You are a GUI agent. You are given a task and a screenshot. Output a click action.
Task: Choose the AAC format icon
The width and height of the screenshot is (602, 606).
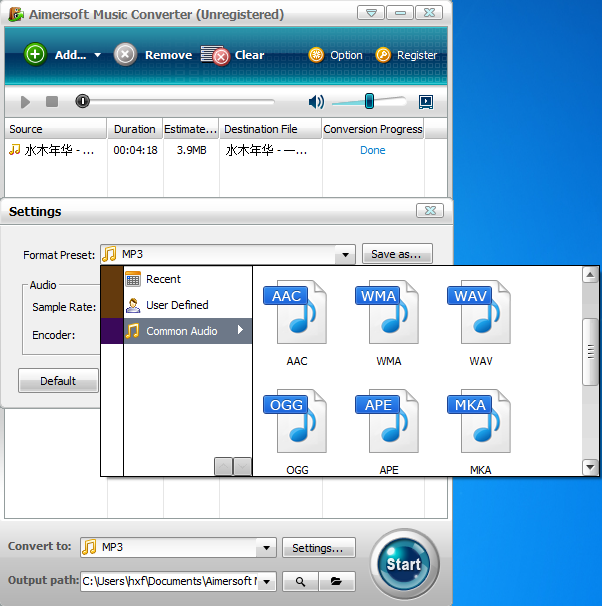click(297, 312)
